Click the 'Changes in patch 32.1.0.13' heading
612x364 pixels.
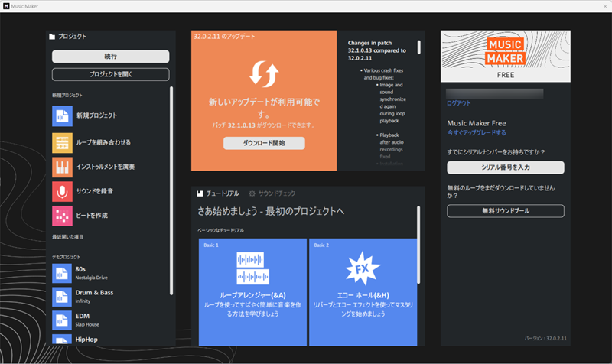(377, 50)
